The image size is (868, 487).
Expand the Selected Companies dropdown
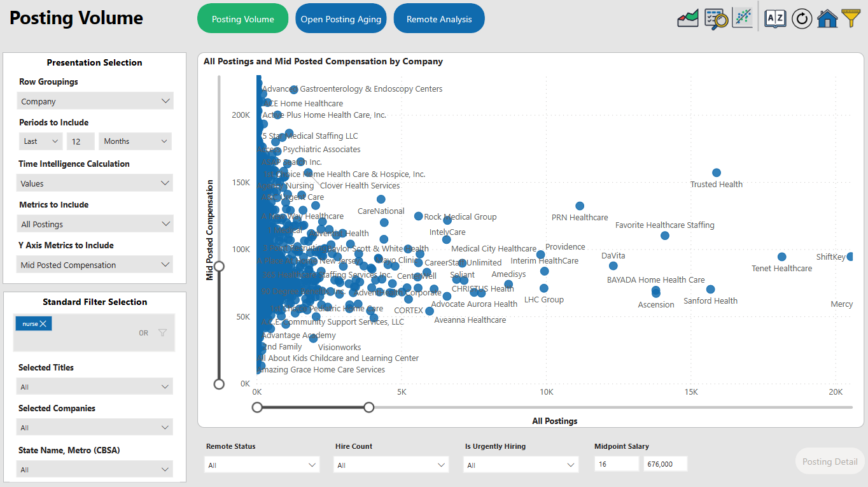point(94,427)
